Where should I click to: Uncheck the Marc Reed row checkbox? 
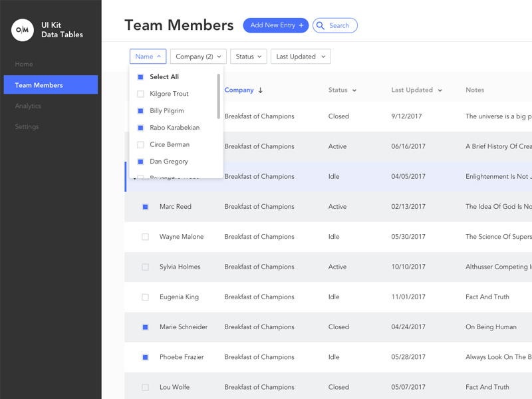tap(144, 207)
